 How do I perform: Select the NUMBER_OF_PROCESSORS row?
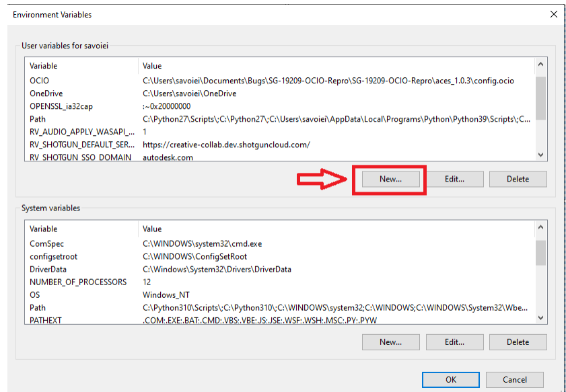pyautogui.click(x=81, y=282)
